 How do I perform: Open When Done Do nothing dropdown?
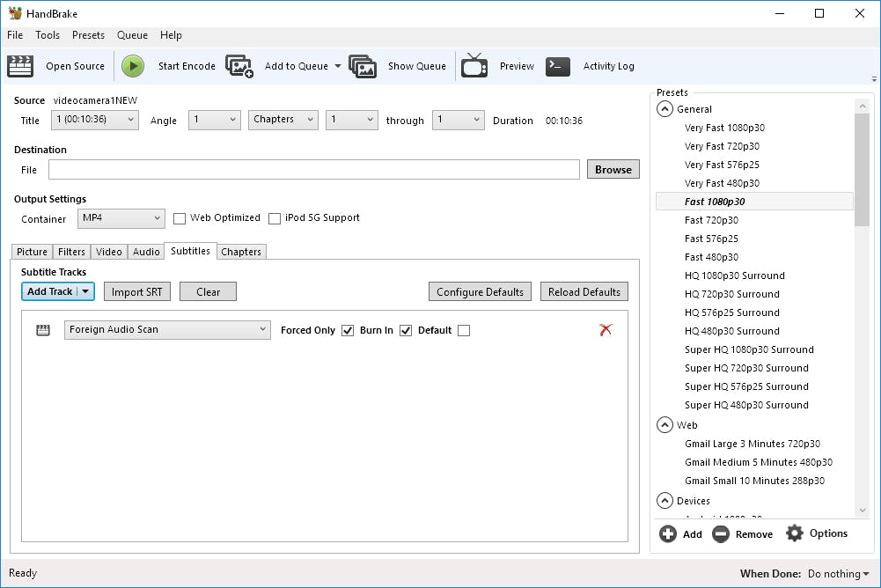click(838, 574)
